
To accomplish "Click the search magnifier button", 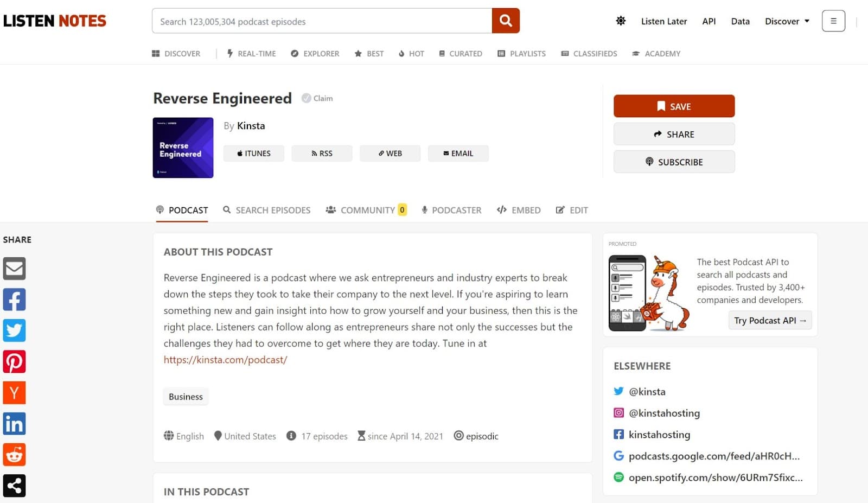I will 505,21.
